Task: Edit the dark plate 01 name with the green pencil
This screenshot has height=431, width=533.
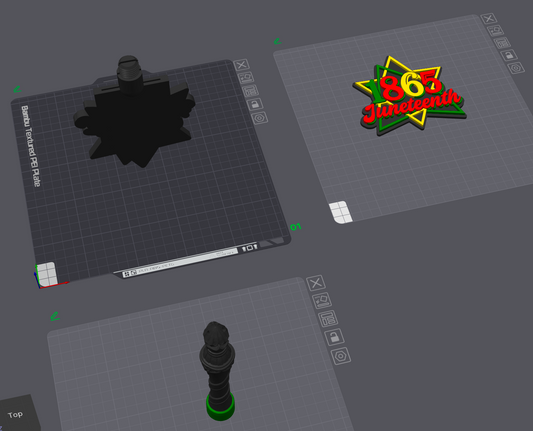Action: pos(17,89)
